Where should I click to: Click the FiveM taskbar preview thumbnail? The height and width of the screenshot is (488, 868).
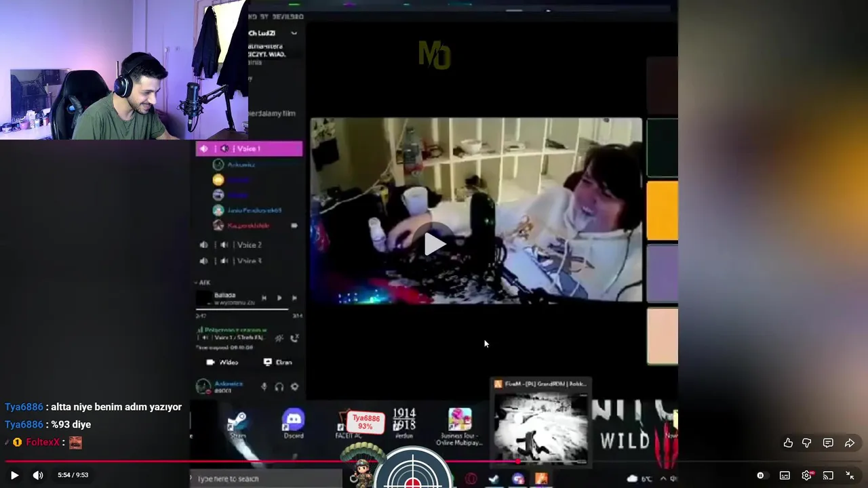click(x=540, y=423)
